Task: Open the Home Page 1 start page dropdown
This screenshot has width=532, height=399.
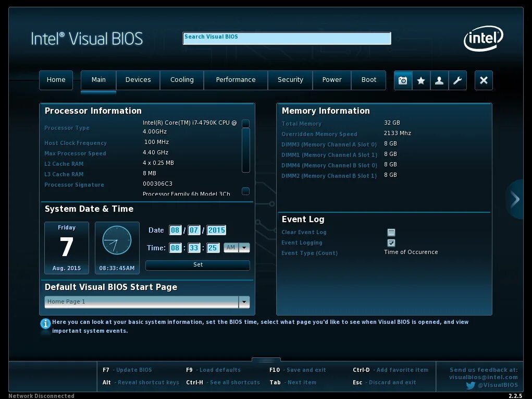Action: (147, 302)
